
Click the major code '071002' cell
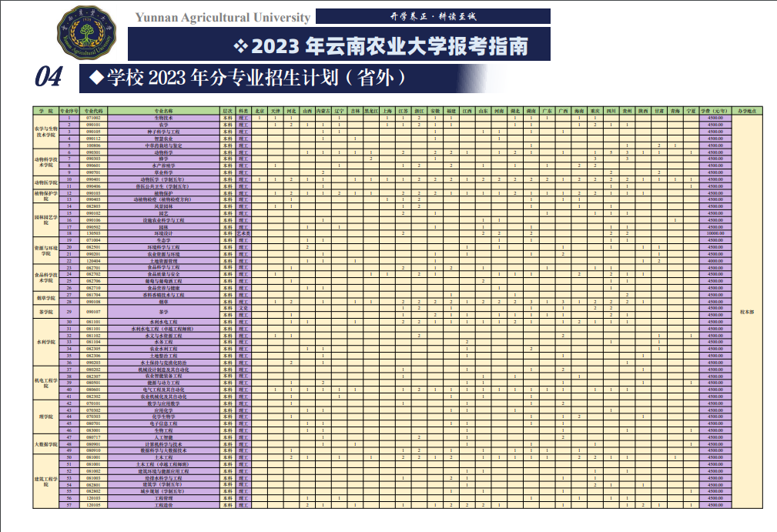pos(93,119)
